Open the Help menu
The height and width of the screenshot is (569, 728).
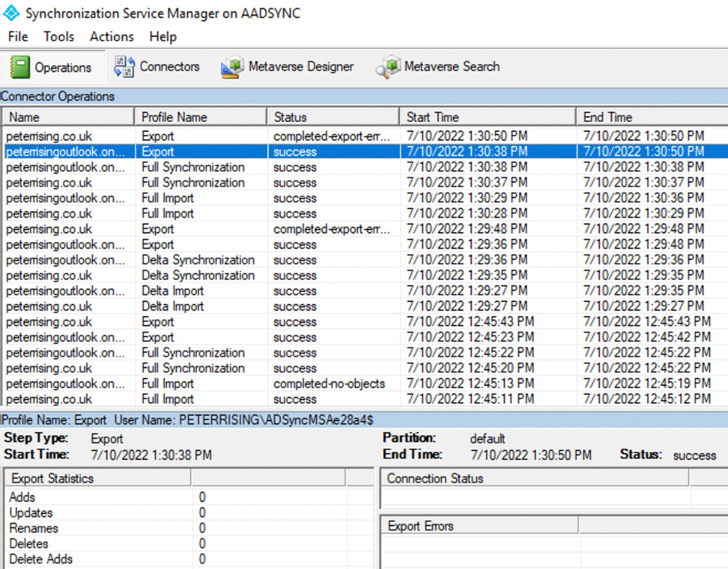(163, 37)
